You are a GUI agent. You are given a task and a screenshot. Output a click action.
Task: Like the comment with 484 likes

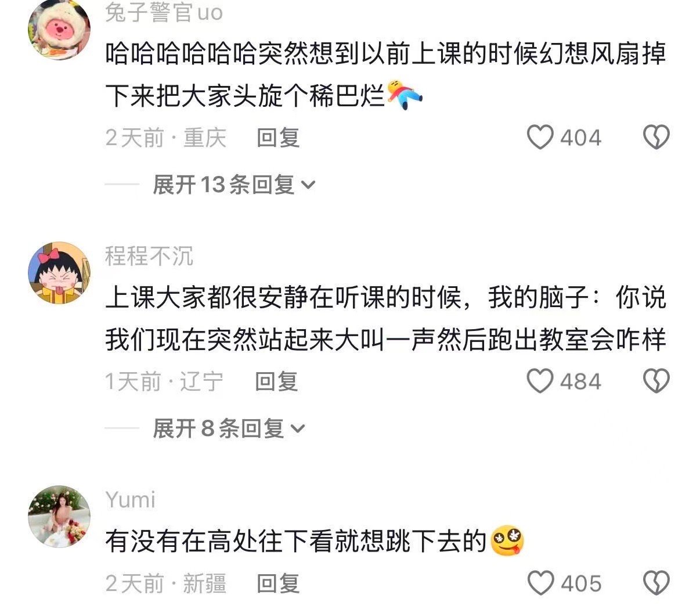540,381
